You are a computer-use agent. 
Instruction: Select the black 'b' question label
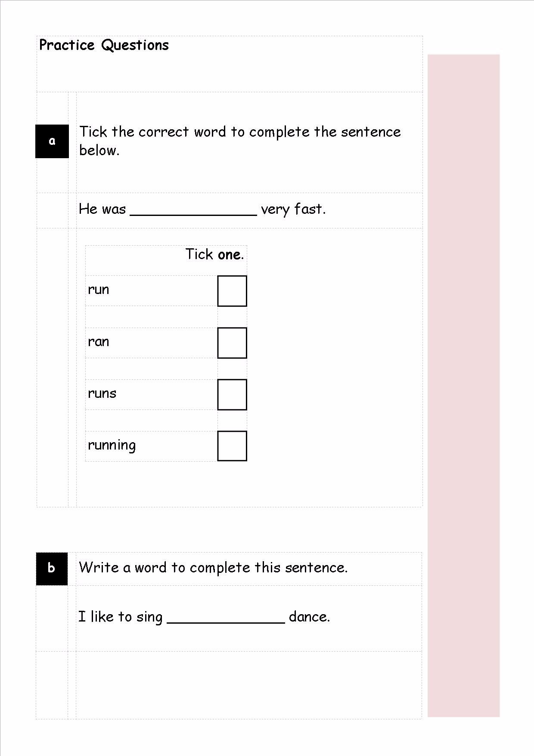pos(52,569)
